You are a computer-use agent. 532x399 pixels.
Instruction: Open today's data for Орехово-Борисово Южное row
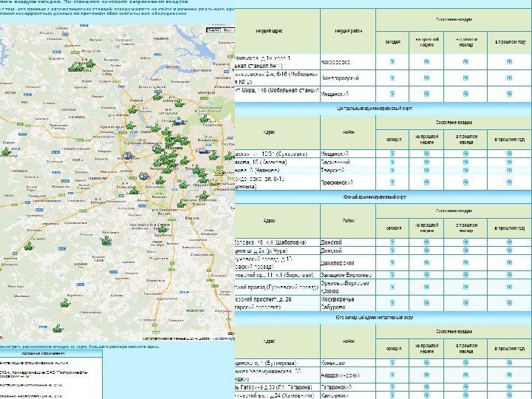(392, 287)
